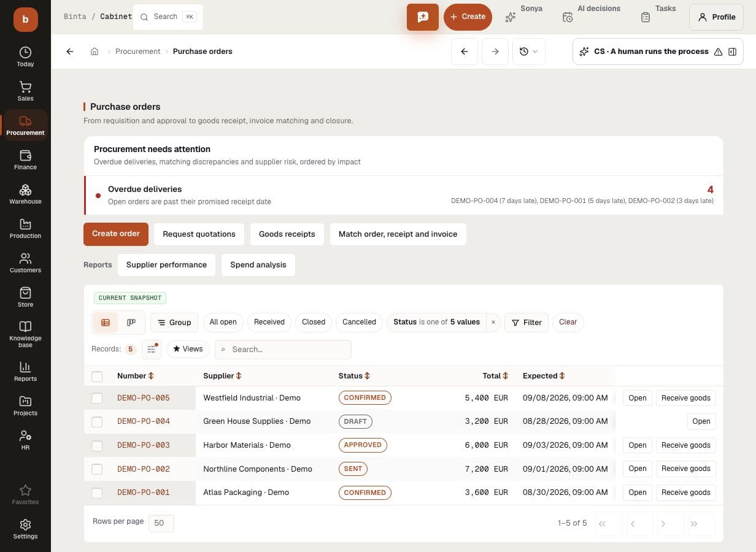Click Request quotations button
Screen dimensions: 756x552
tap(199, 234)
